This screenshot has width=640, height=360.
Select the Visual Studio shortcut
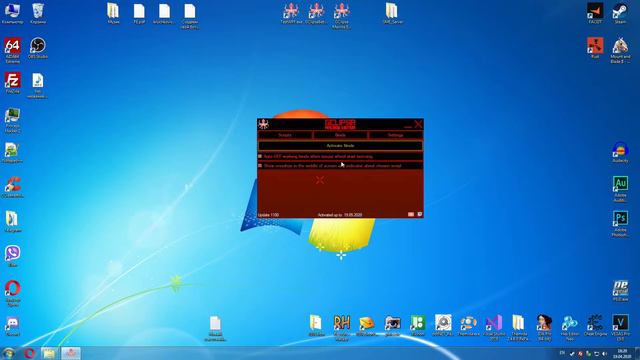[493, 328]
